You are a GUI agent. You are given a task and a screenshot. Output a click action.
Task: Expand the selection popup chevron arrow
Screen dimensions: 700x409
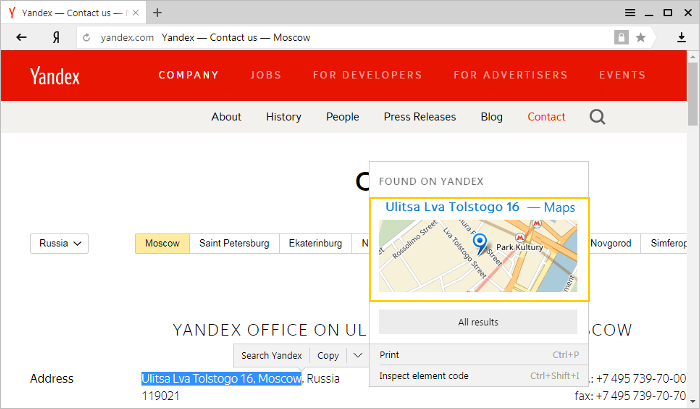point(358,355)
